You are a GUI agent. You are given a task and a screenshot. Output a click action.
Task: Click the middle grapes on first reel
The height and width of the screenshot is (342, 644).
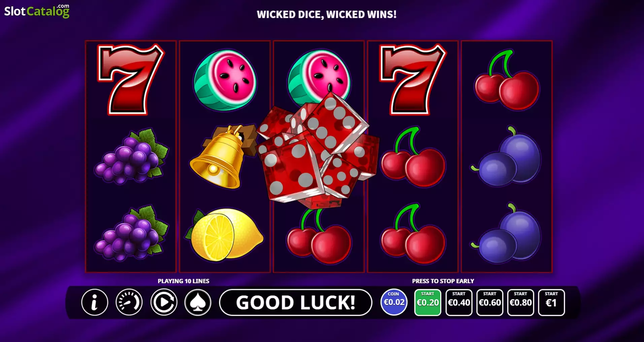point(131,157)
